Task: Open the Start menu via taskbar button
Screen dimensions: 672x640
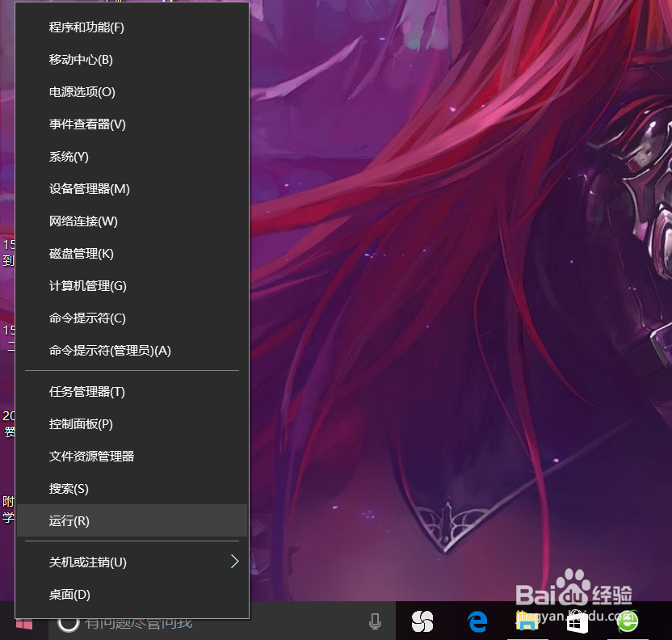Action: 23,622
